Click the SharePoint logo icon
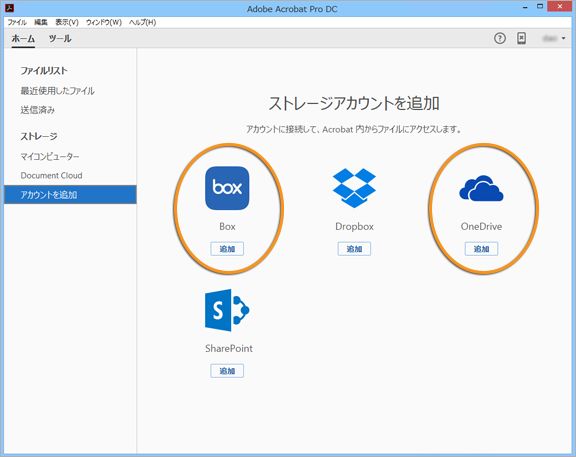 [x=227, y=310]
